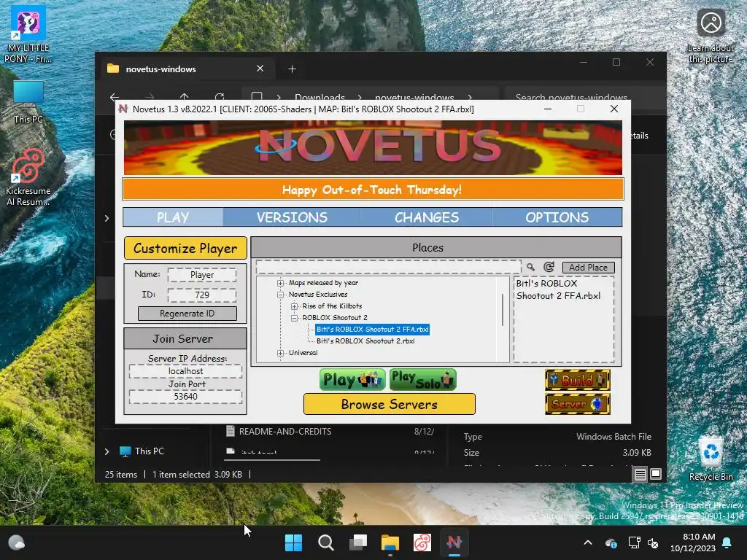747x560 pixels.
Task: Click the Join Port field
Action: point(186,397)
